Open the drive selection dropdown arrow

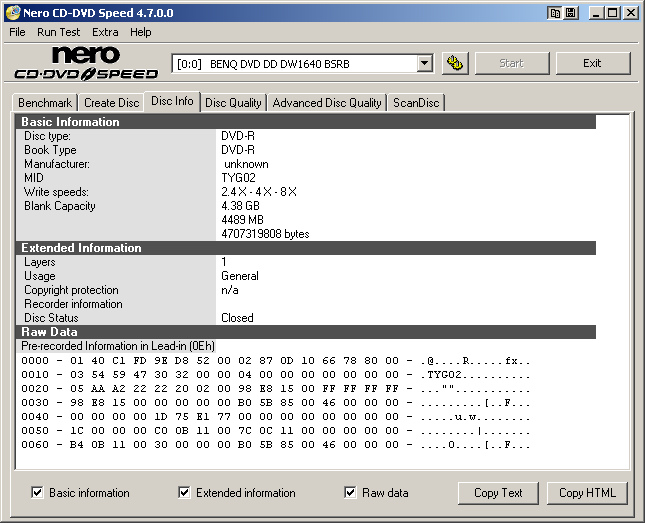point(424,64)
